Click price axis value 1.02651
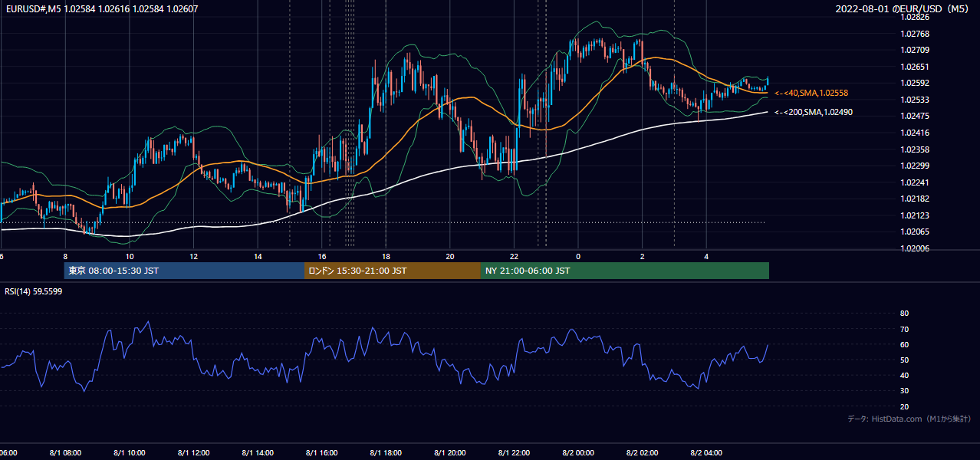The width and height of the screenshot is (980, 460). pyautogui.click(x=915, y=67)
